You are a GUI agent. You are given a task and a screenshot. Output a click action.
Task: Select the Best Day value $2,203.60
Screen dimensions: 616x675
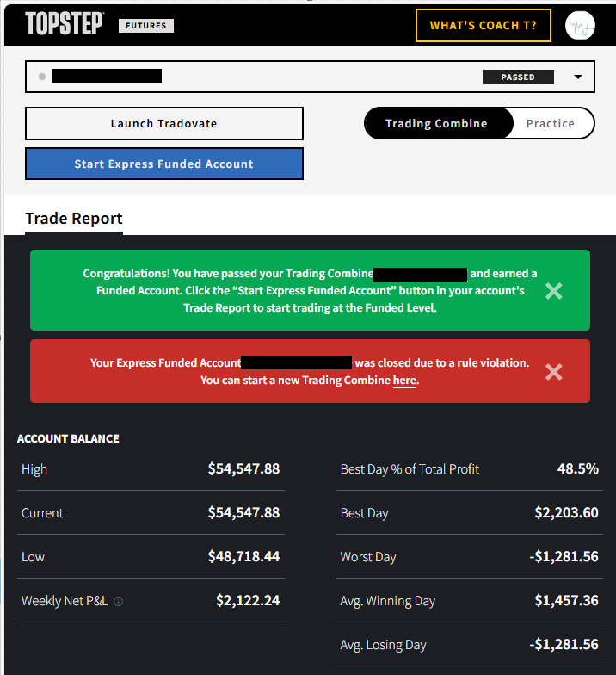point(566,512)
